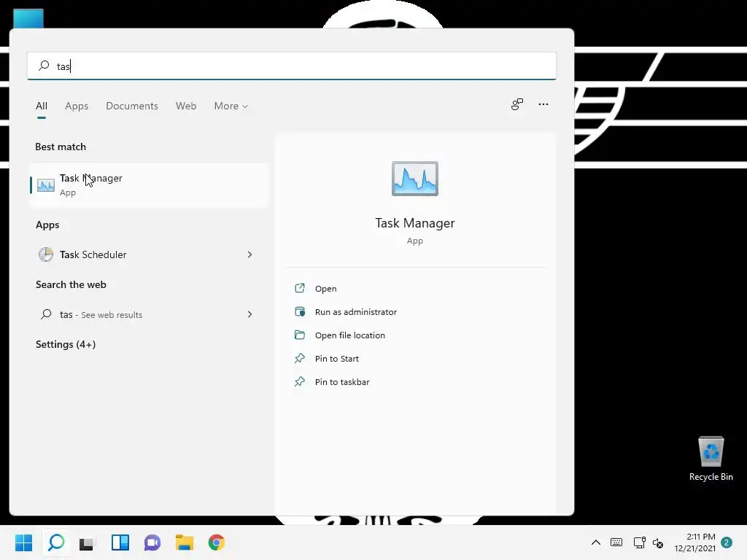Open the touch keyboard tray icon
This screenshot has height=560, width=747.
(x=616, y=542)
